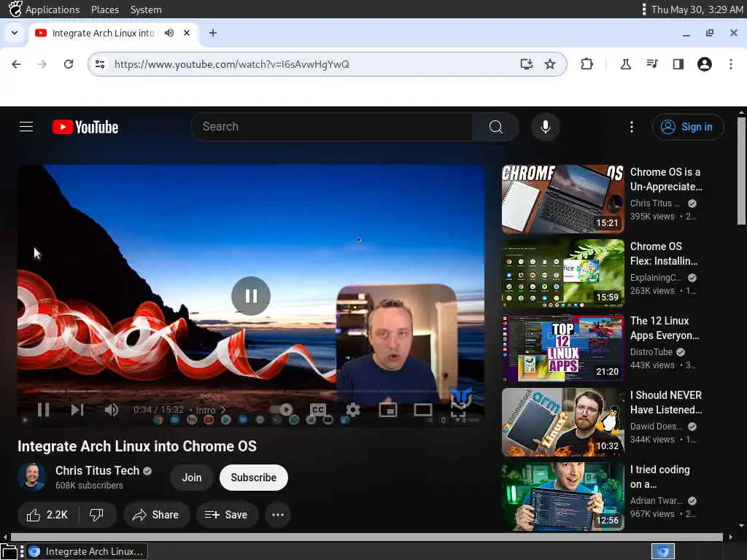Toggle the autoplay switch in player

coord(282,410)
